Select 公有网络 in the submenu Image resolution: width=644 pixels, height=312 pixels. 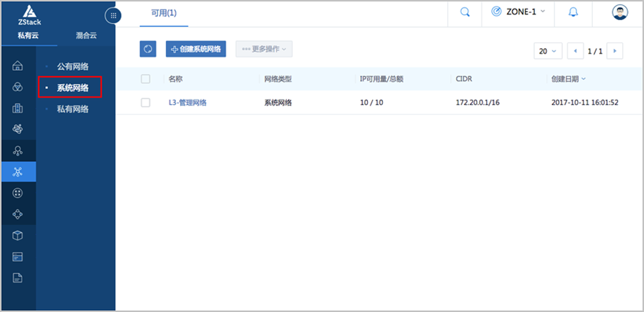73,66
